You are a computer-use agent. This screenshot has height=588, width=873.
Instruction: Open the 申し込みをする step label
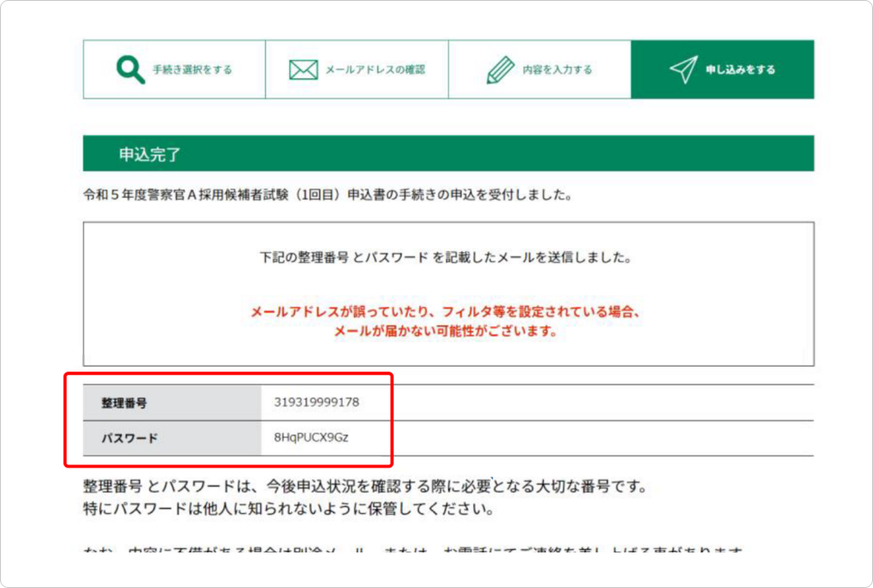[x=740, y=70]
